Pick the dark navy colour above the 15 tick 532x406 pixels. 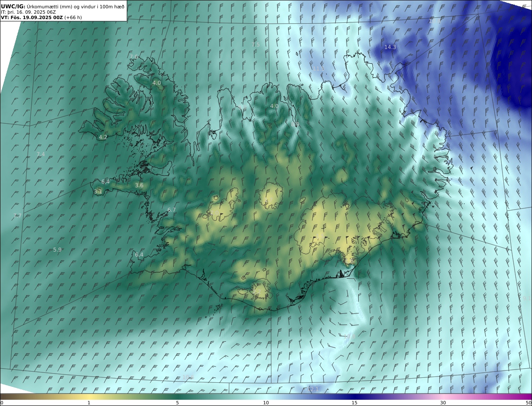[355, 396]
